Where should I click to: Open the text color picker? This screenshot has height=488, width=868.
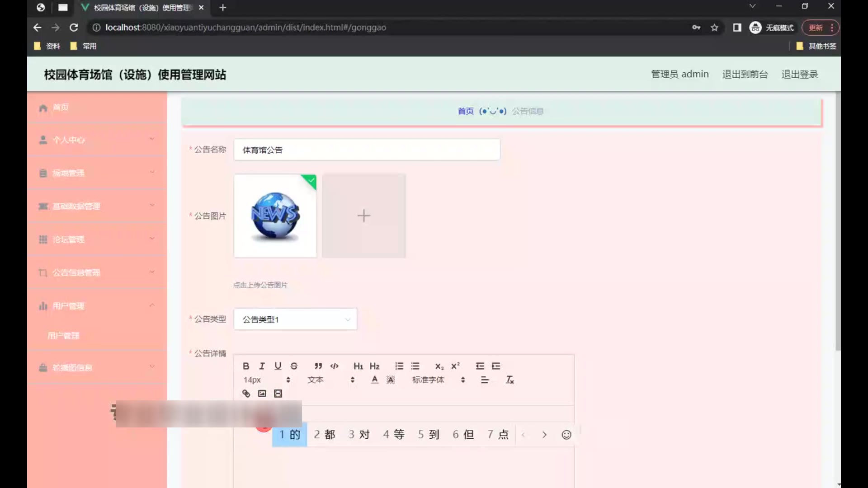click(x=374, y=380)
